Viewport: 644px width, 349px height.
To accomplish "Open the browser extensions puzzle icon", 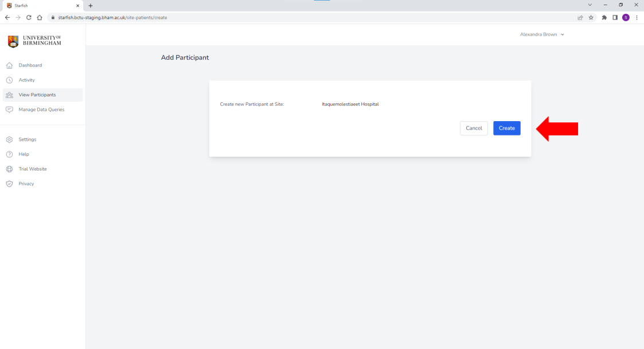I will coord(604,17).
